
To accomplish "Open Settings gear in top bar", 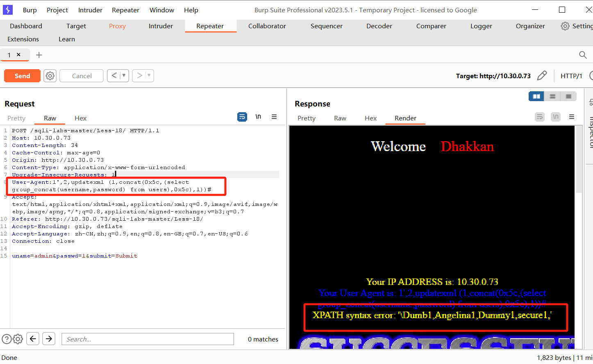I will click(565, 26).
